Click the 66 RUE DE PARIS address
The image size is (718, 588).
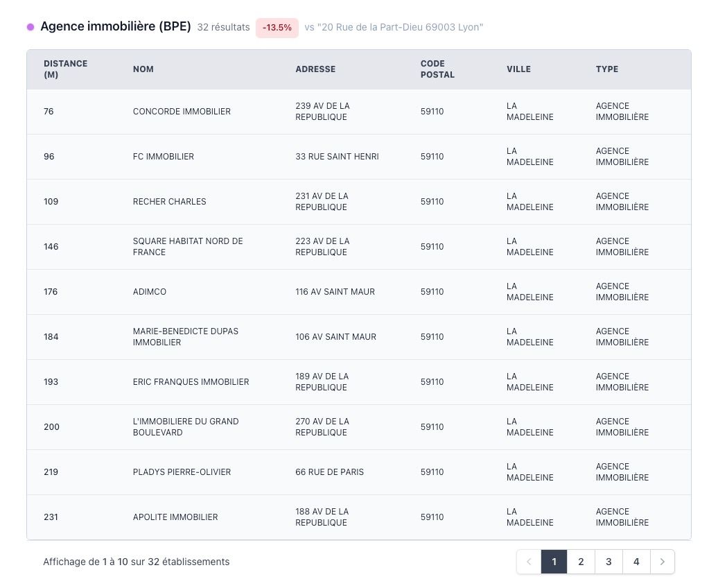pyautogui.click(x=329, y=472)
